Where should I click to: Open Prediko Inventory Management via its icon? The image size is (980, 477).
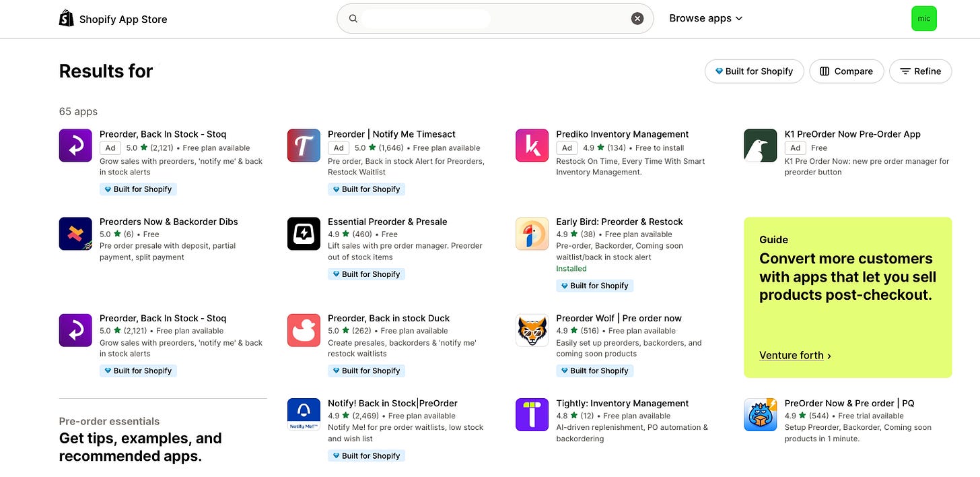click(x=532, y=145)
